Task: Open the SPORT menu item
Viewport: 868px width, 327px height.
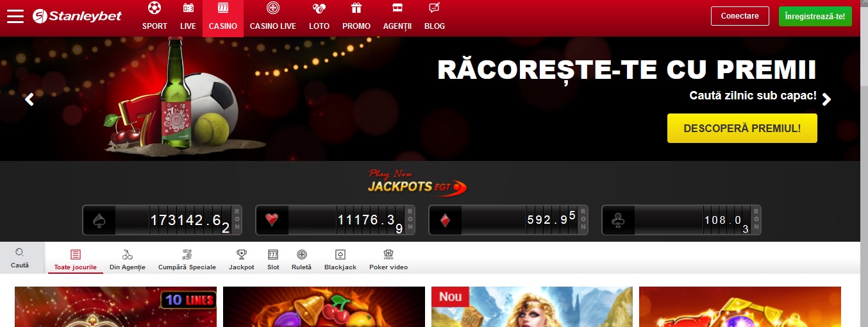Action: click(x=154, y=26)
